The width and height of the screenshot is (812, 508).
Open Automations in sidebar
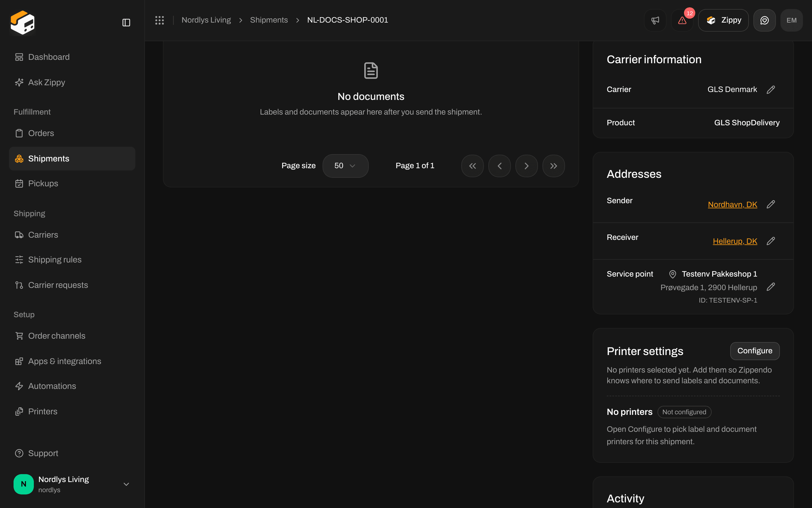click(72, 386)
